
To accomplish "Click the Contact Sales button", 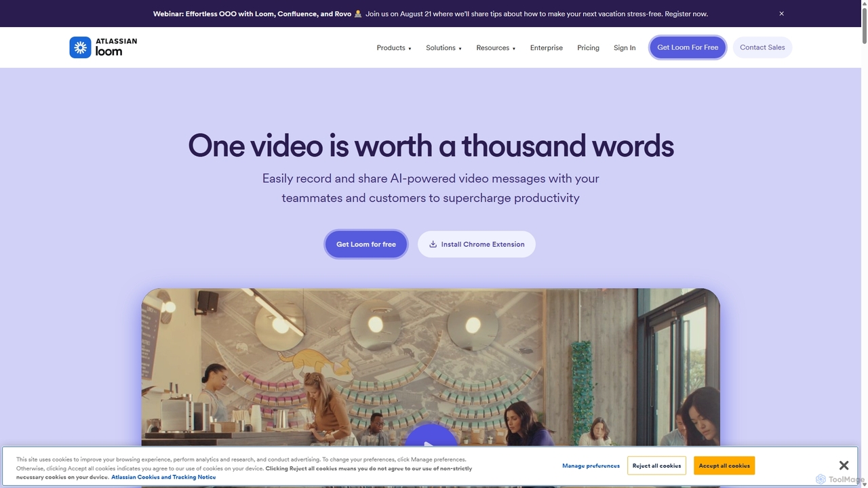I will 762,47.
